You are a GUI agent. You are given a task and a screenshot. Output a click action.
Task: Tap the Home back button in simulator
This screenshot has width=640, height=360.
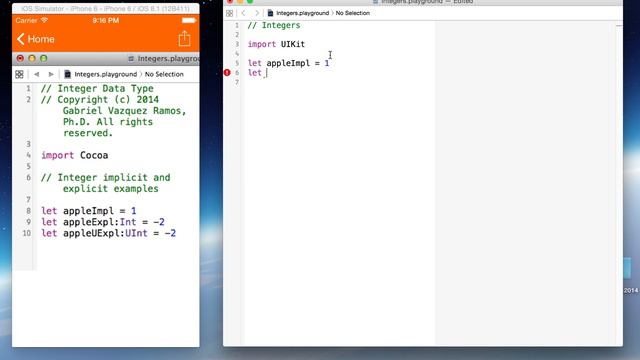tap(36, 39)
